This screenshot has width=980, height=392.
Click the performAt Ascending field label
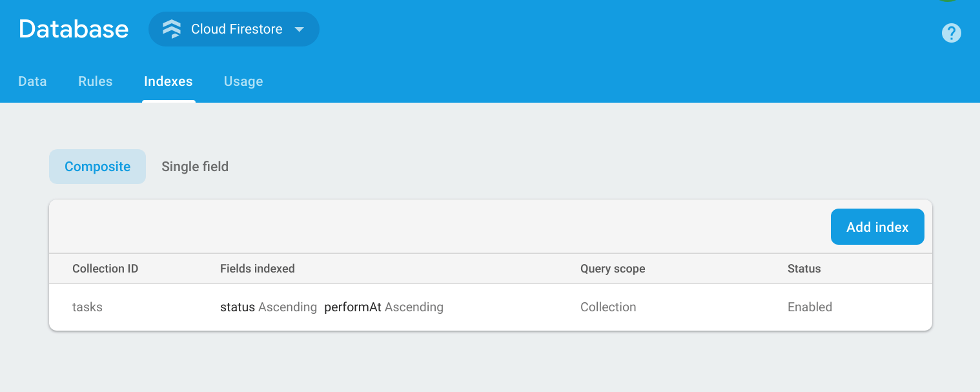384,307
